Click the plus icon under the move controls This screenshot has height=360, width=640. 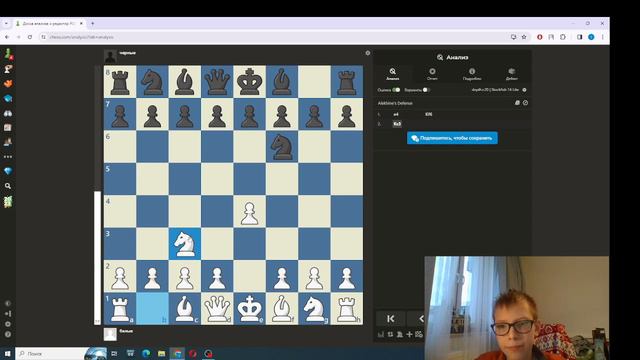pyautogui.click(x=409, y=334)
